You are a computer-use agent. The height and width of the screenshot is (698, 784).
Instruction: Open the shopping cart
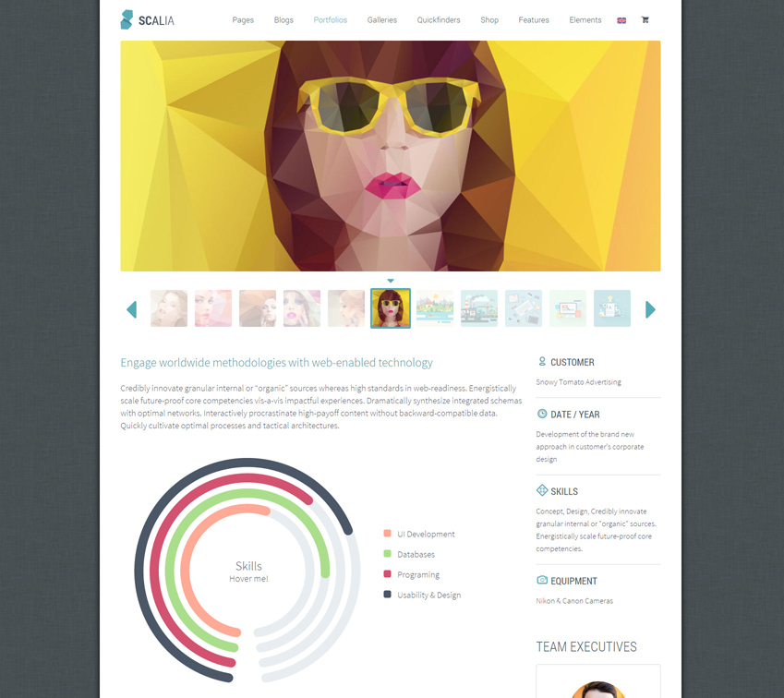645,19
